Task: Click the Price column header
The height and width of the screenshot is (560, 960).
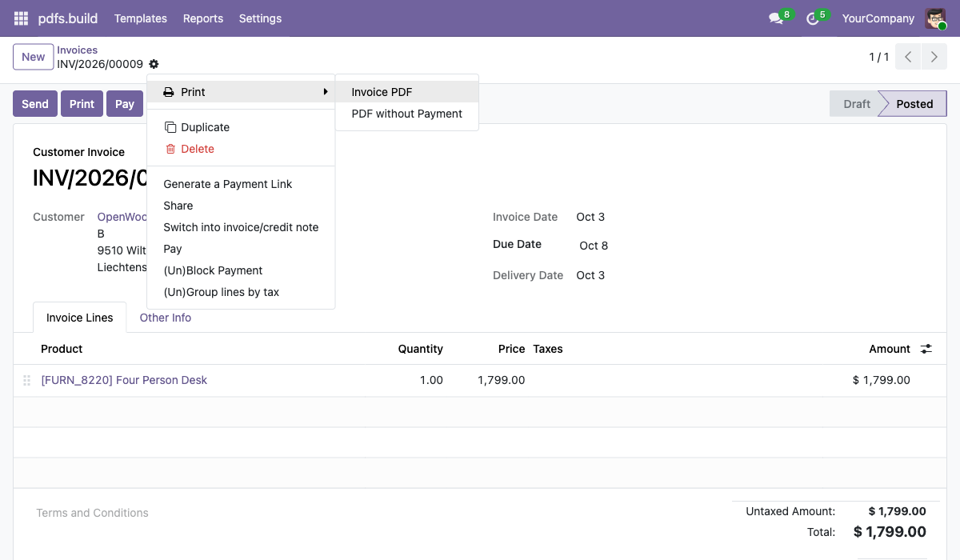Action: tap(512, 349)
